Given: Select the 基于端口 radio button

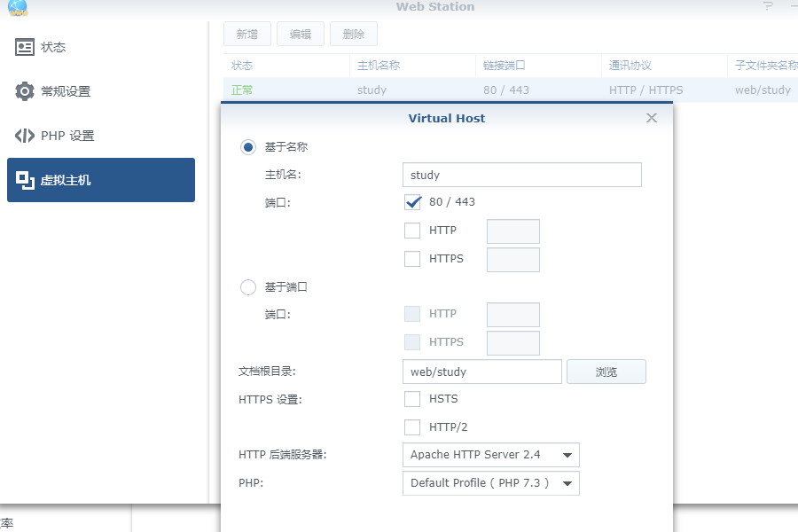Looking at the screenshot, I should pyautogui.click(x=248, y=286).
